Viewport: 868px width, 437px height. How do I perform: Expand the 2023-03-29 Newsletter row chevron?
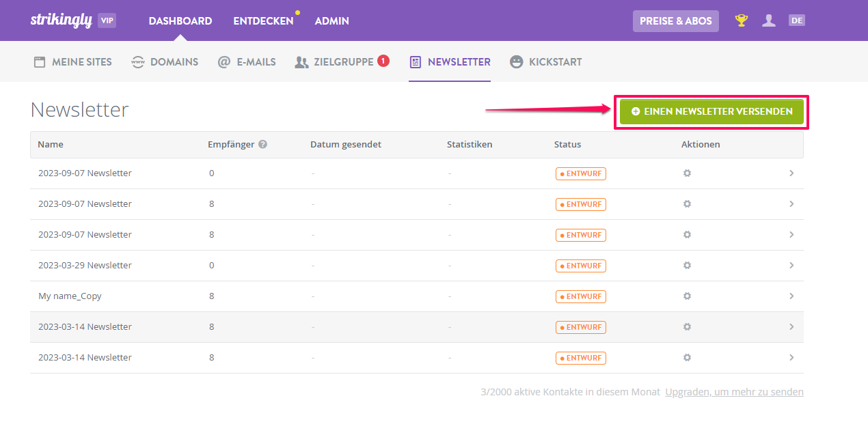[x=791, y=266]
